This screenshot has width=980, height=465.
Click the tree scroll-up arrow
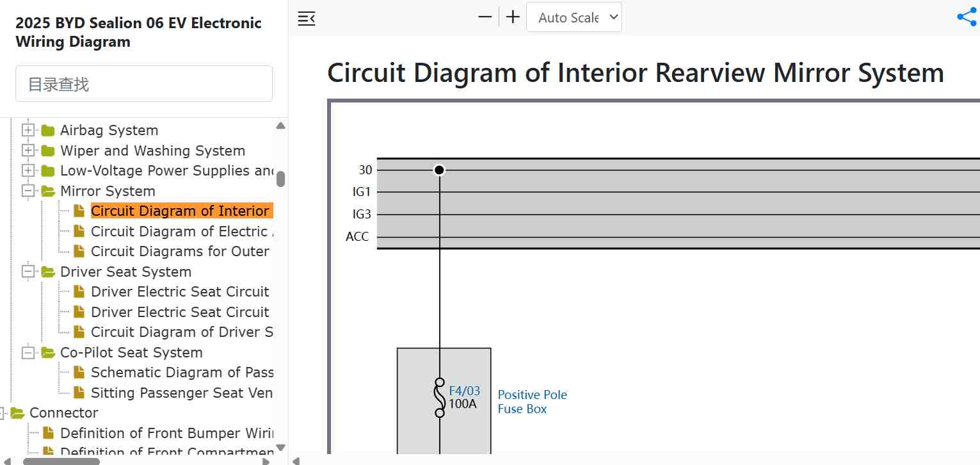pyautogui.click(x=280, y=126)
